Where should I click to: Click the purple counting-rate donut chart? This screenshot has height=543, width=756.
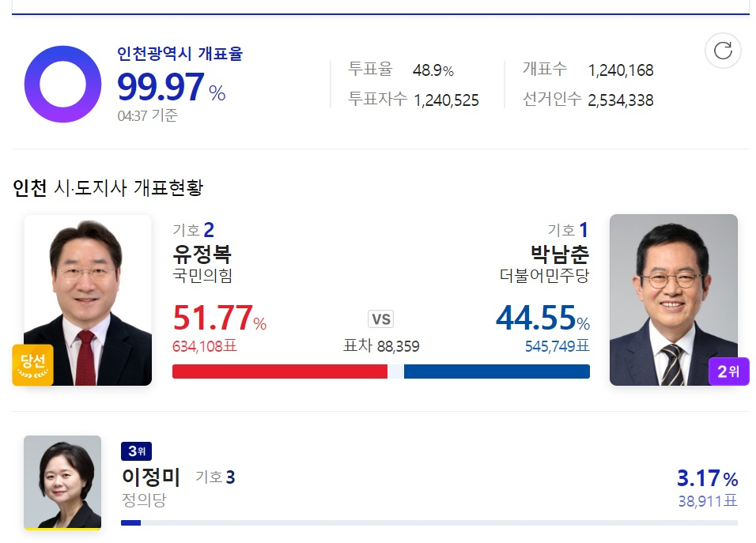tap(62, 84)
